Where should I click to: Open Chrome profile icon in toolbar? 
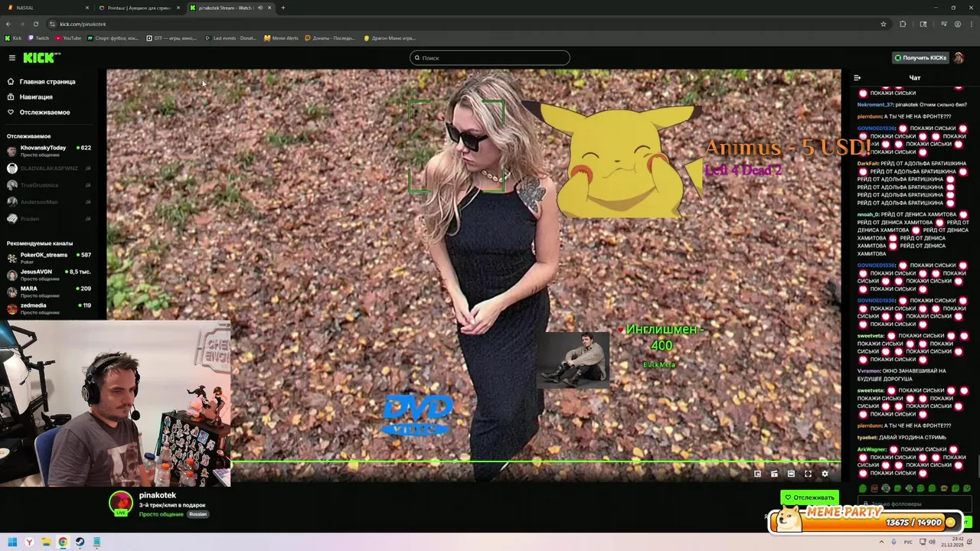click(x=958, y=24)
